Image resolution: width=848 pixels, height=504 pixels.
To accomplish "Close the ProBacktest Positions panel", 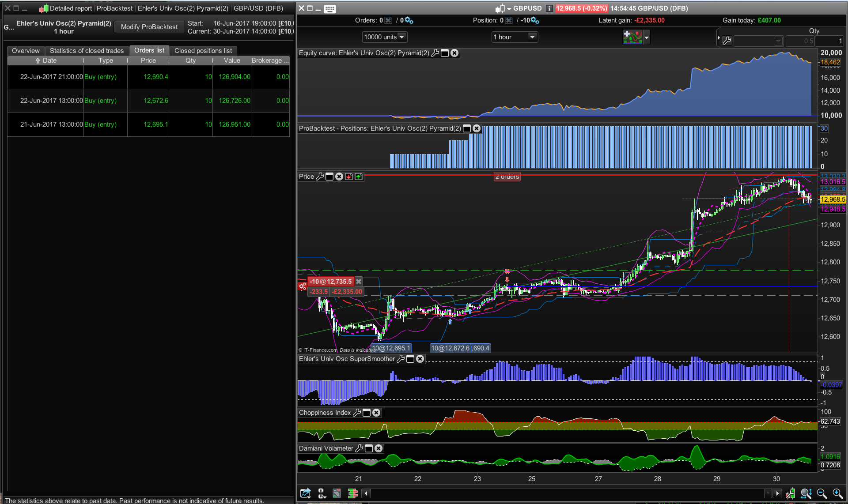I will (477, 128).
